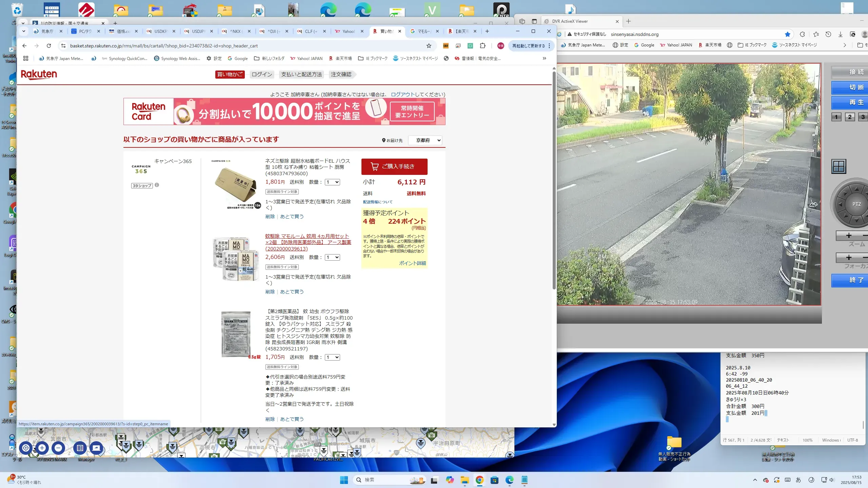Expand quantity dropdown for ネズミ駆除 item
The width and height of the screenshot is (868, 488).
pyautogui.click(x=332, y=182)
